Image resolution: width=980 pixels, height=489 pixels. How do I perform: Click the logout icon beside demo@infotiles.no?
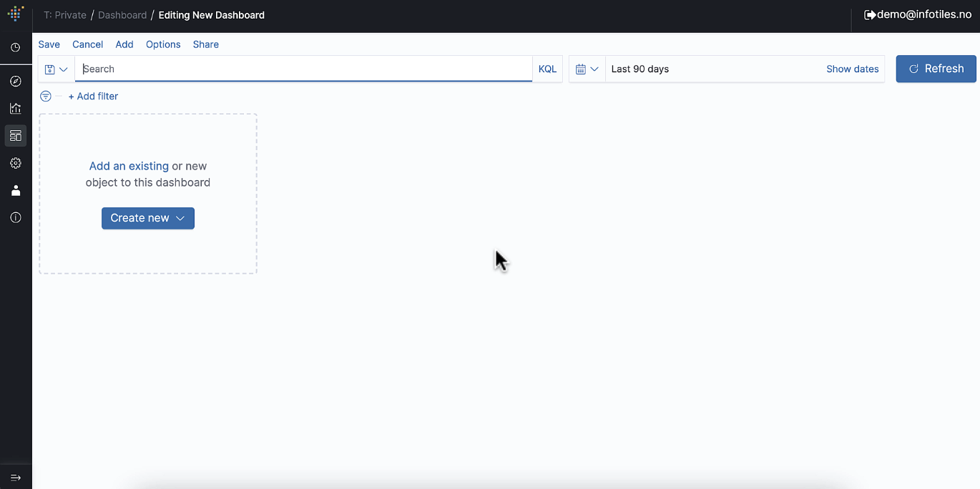tap(870, 14)
